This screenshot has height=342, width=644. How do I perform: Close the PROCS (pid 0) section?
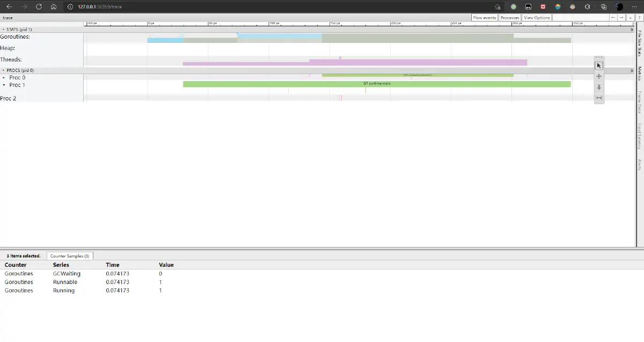click(632, 70)
